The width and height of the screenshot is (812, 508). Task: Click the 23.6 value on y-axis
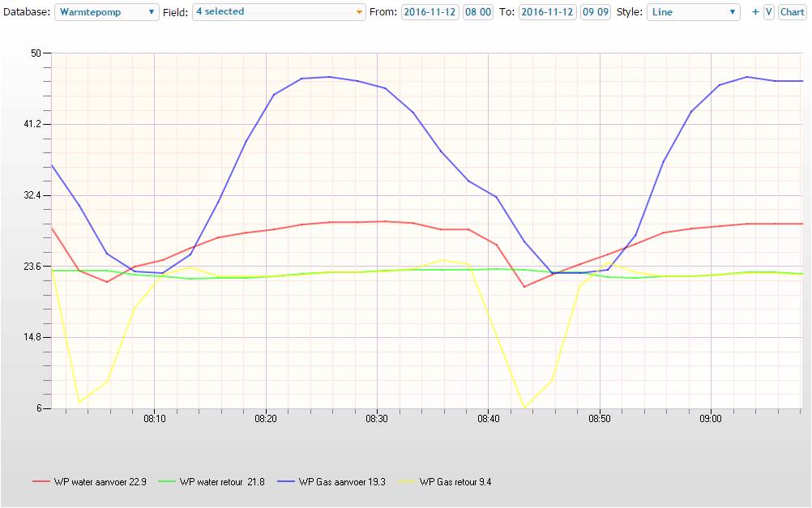32,267
